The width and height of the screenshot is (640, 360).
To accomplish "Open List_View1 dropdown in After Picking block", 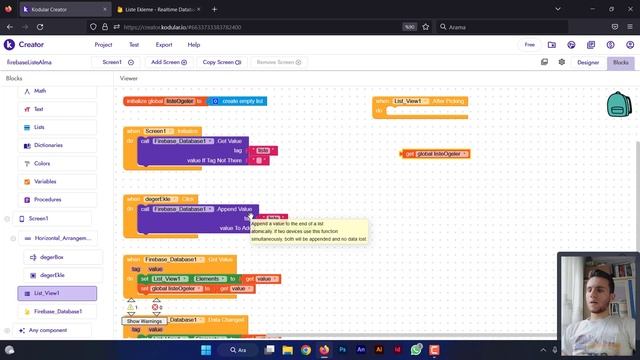I will click(x=411, y=101).
